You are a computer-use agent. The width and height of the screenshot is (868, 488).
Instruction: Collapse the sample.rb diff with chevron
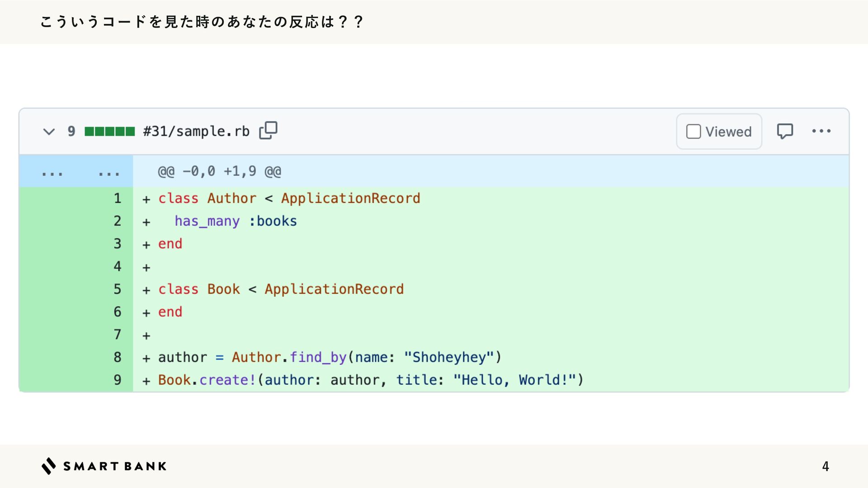pyautogui.click(x=49, y=131)
